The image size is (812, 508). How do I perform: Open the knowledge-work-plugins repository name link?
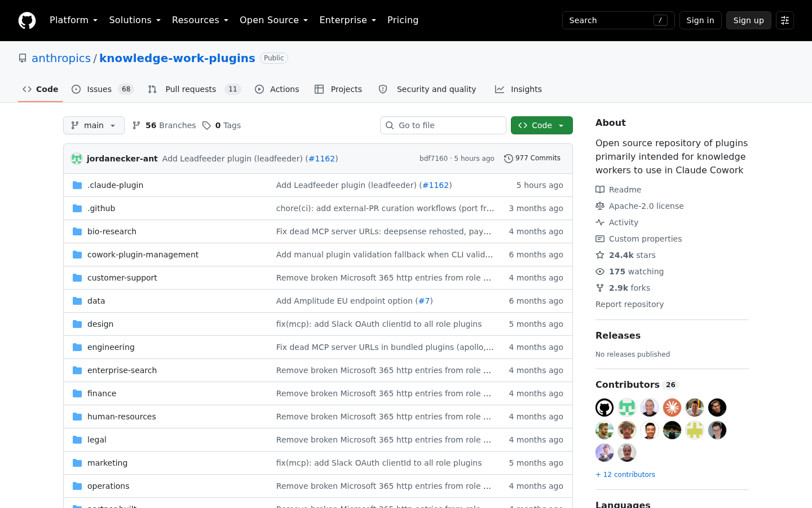click(x=177, y=58)
